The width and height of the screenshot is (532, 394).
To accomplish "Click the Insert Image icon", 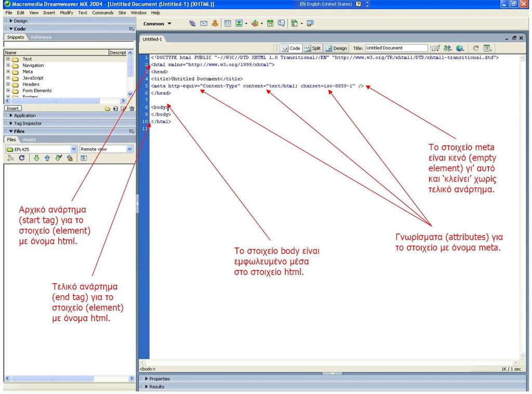I will tap(239, 23).
